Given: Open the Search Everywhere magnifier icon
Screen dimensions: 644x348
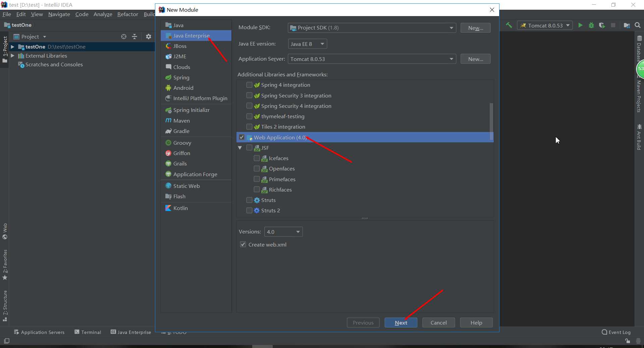Looking at the screenshot, I should [638, 25].
